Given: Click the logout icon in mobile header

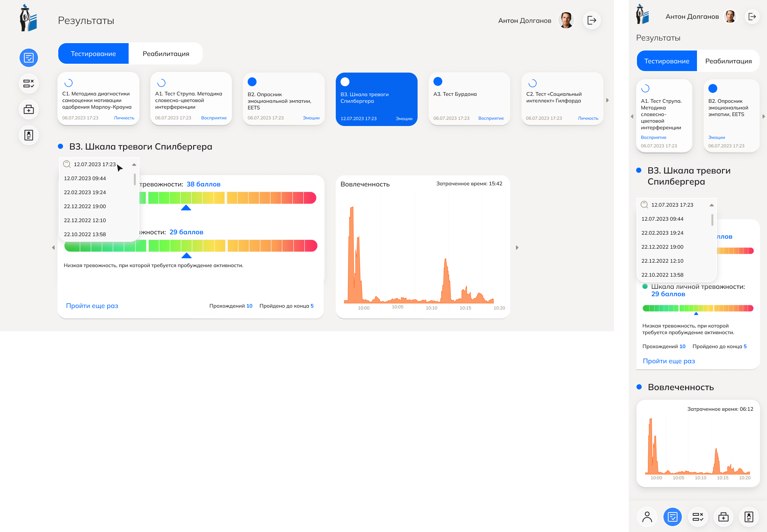Looking at the screenshot, I should (x=752, y=17).
